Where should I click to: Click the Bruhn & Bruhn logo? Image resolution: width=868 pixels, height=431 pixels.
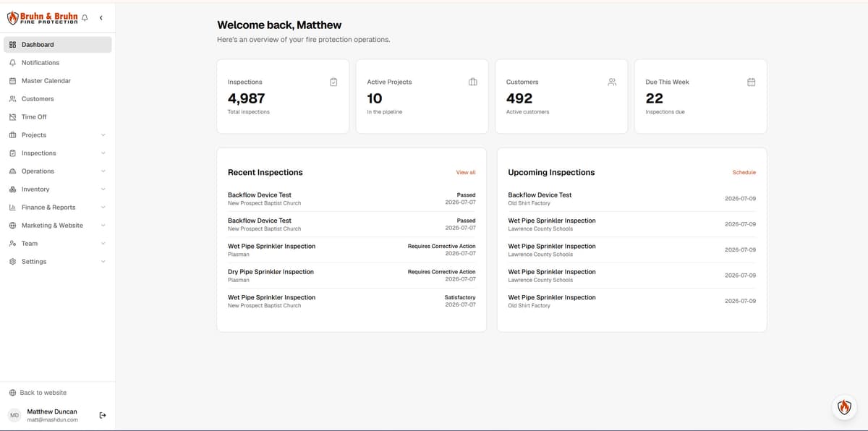coord(42,18)
